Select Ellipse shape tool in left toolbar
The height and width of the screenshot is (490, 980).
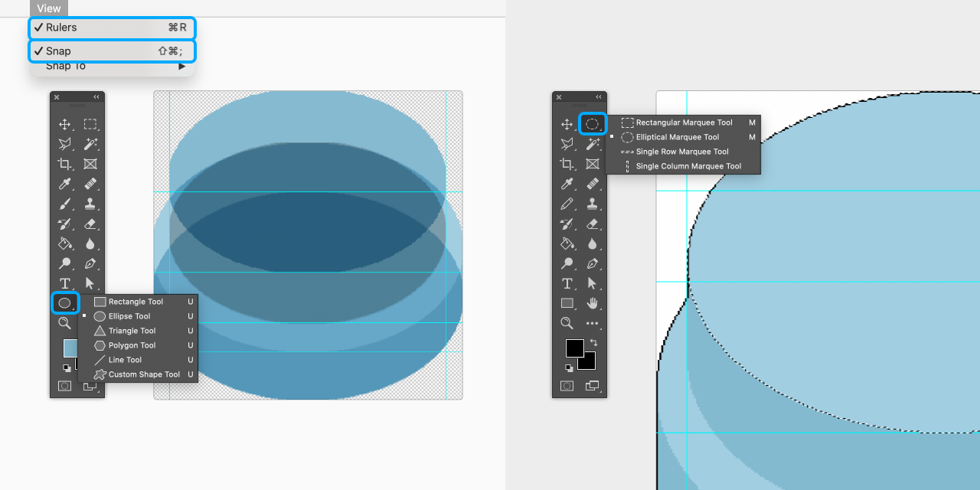click(65, 303)
